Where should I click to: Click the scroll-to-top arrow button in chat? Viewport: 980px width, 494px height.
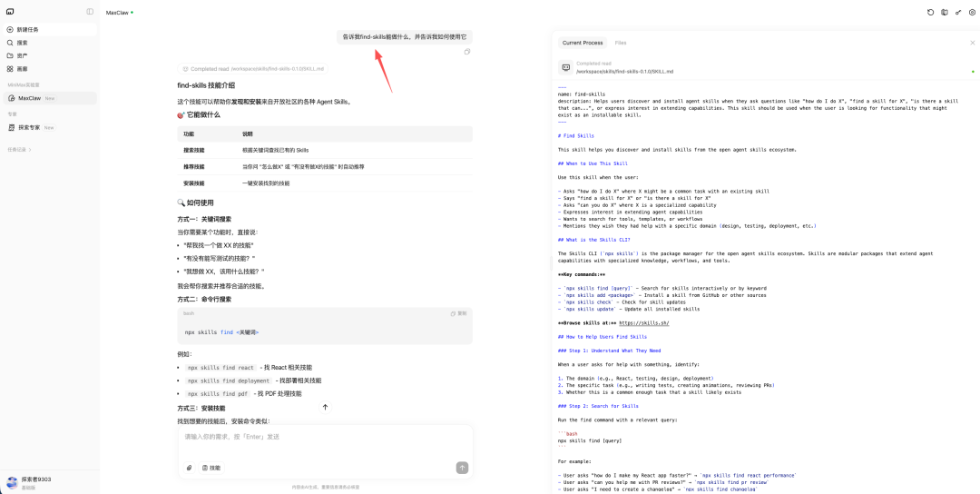(x=325, y=407)
